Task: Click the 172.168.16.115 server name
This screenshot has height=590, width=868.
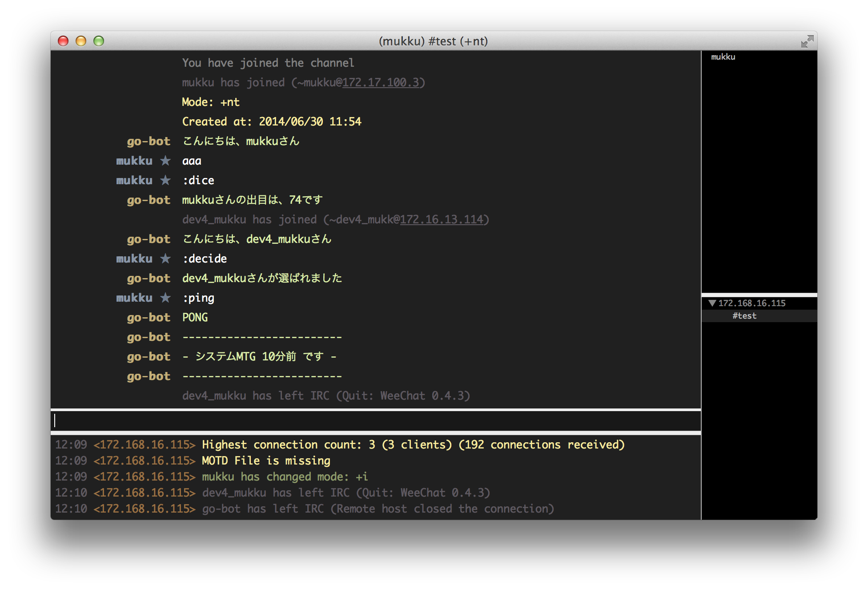Action: coord(751,303)
